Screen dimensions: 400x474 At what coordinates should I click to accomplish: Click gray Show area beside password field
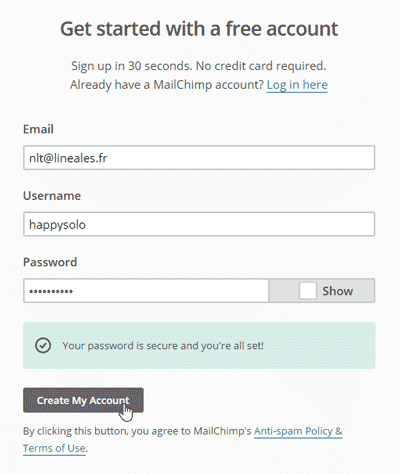click(x=322, y=291)
